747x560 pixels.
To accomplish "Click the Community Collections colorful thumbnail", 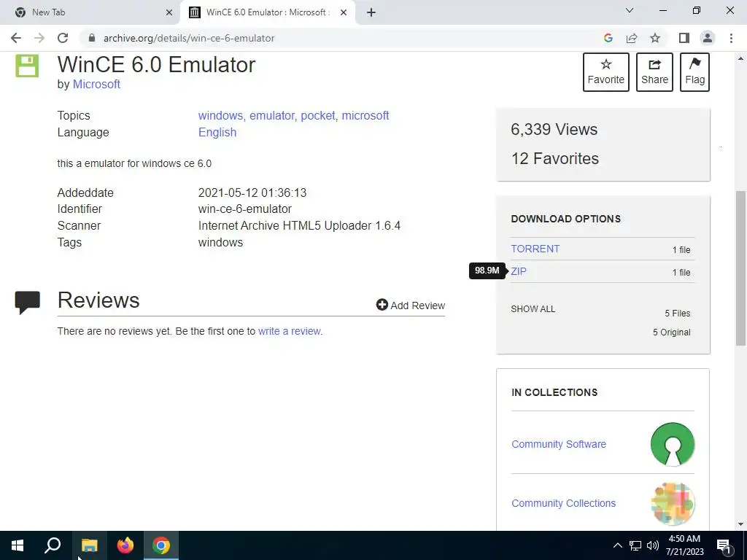I will (672, 504).
